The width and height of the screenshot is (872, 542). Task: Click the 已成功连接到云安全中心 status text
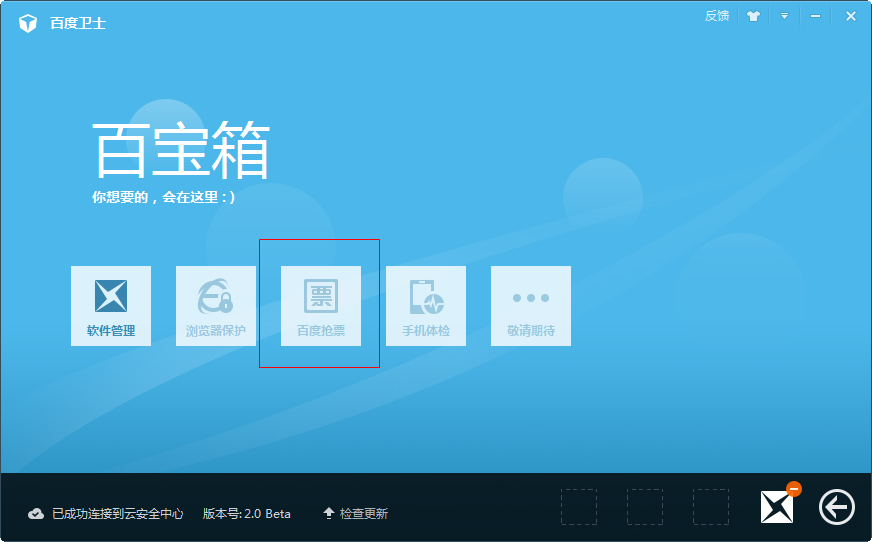[118, 514]
